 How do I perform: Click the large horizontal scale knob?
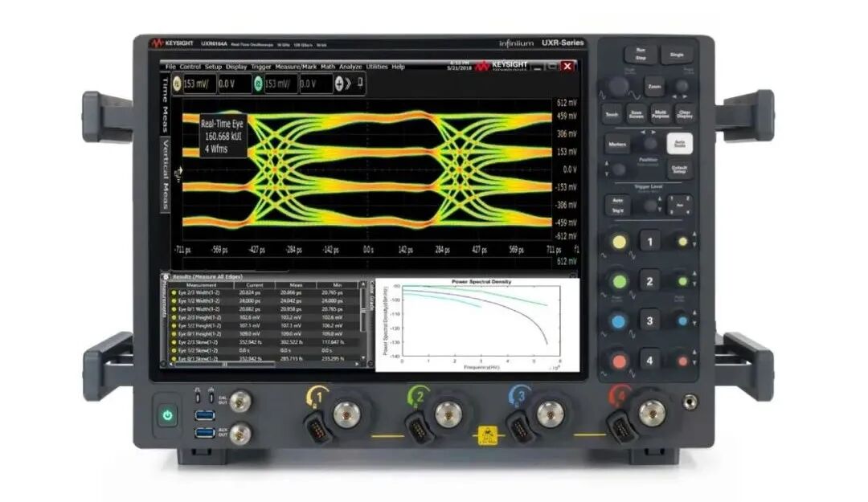[x=618, y=87]
